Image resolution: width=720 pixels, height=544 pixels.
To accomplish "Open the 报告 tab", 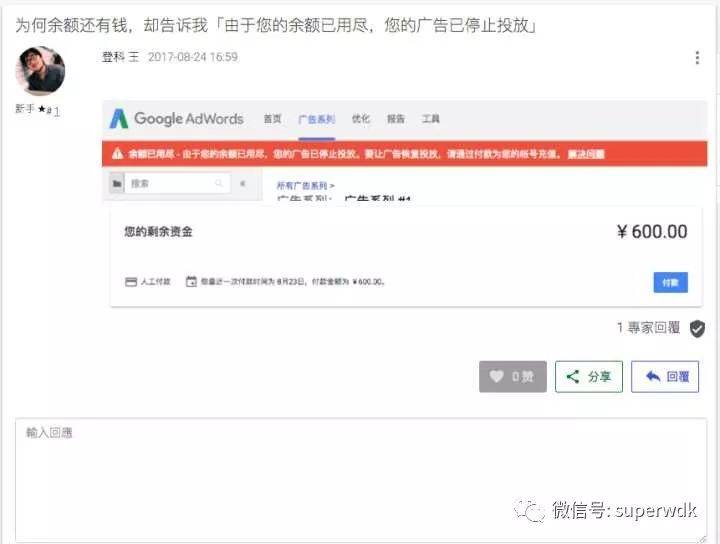I will [x=395, y=119].
